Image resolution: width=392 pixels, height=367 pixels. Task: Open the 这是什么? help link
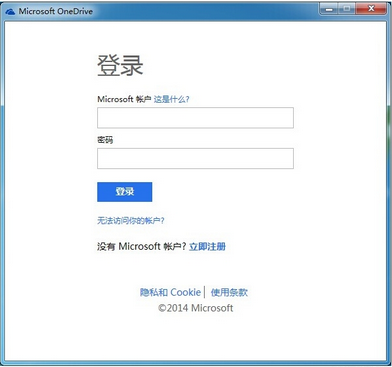171,99
